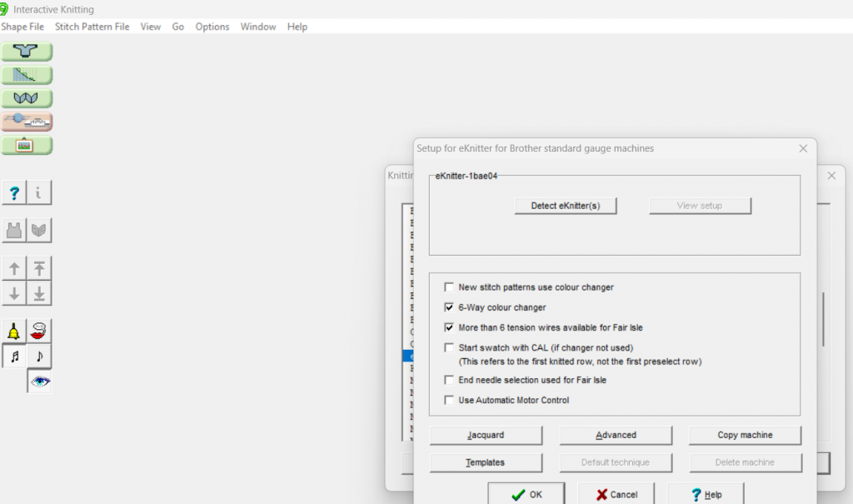Viewport: 853px width, 504px height.
Task: Click the yellow bell icon
Action: pos(14,332)
